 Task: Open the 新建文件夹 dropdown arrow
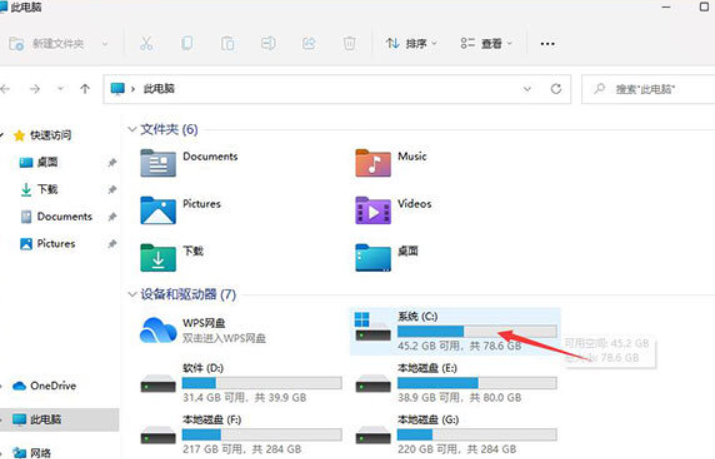click(105, 44)
